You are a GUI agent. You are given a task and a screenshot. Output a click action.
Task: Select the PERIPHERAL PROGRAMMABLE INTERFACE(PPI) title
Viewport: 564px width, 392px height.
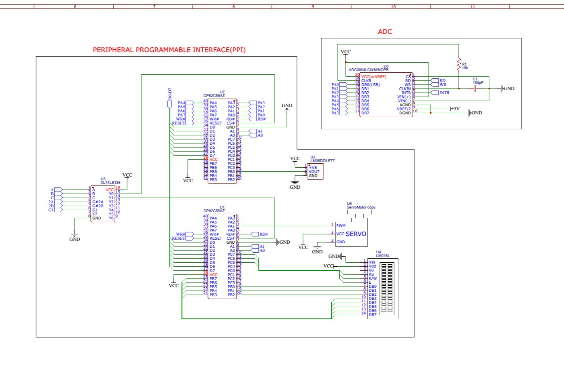169,50
